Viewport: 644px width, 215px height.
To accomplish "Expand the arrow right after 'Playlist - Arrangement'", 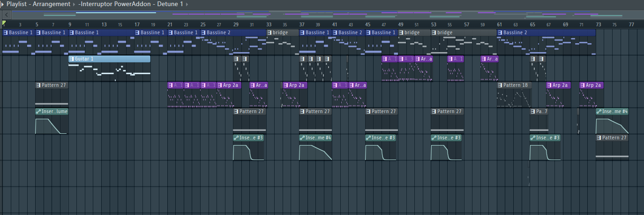I will 74,4.
